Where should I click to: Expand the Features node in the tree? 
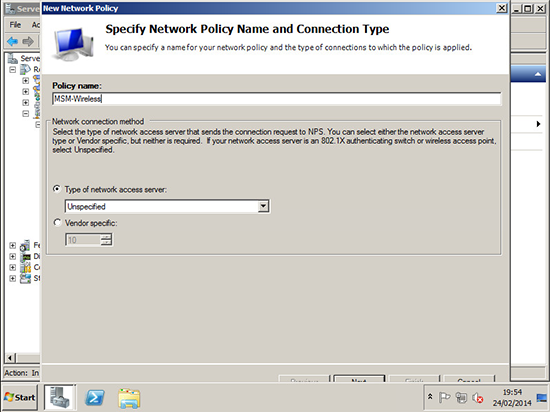[13, 245]
